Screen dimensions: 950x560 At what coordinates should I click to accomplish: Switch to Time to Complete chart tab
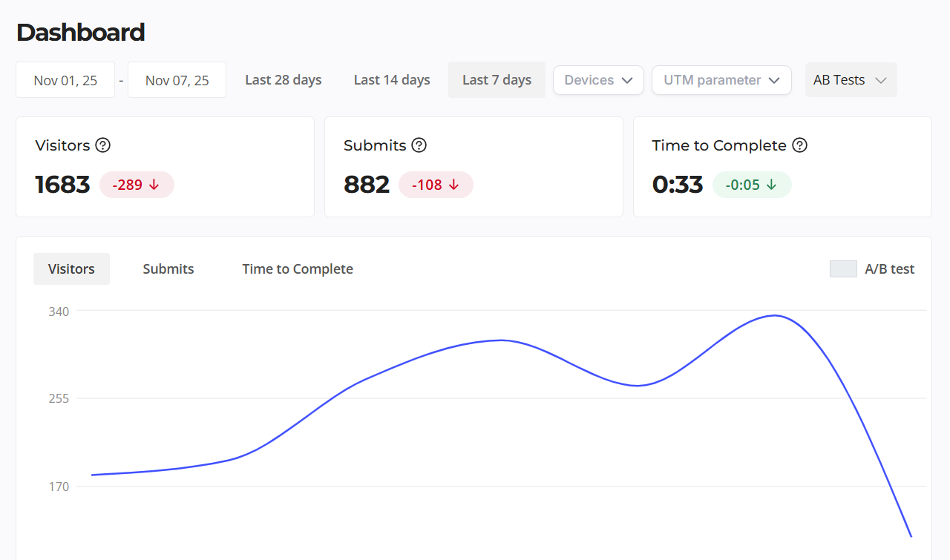pos(298,269)
